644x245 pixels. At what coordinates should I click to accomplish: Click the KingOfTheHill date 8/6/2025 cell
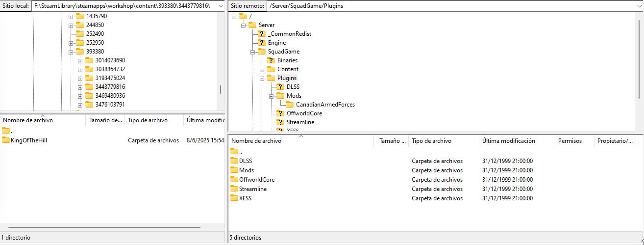tap(205, 140)
